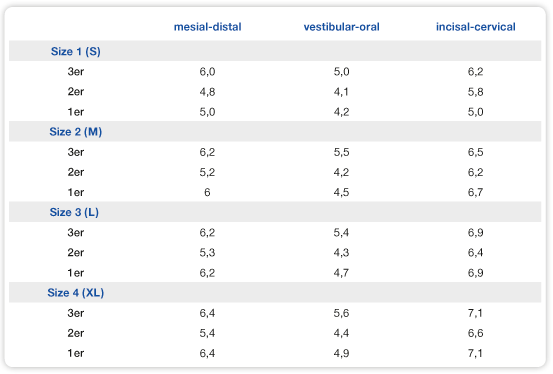
Task: Click the incisal-cervical column header
Action: [x=475, y=27]
